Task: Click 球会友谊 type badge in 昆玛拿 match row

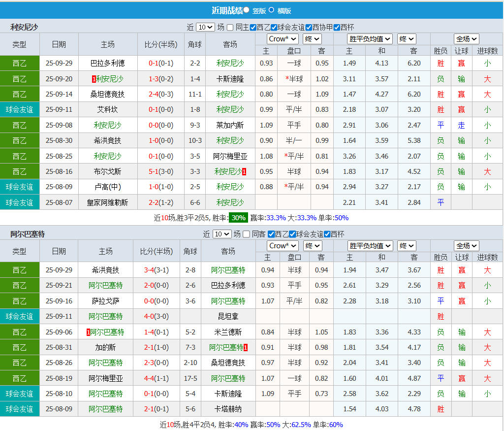Action: 19,316
